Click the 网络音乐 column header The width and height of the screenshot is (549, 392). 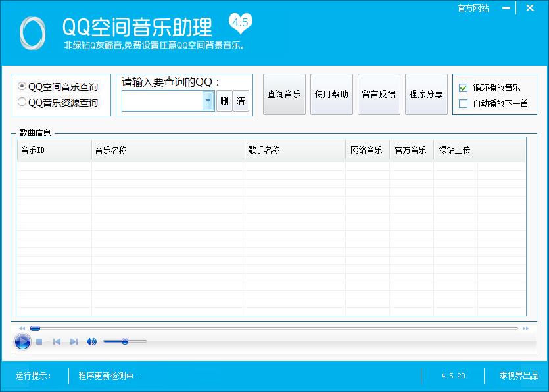pos(368,150)
